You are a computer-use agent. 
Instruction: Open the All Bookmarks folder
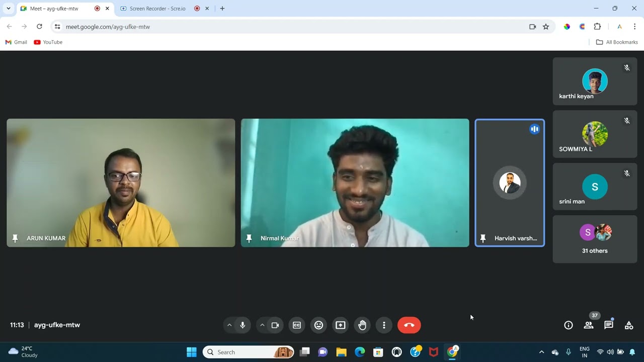pyautogui.click(x=617, y=42)
